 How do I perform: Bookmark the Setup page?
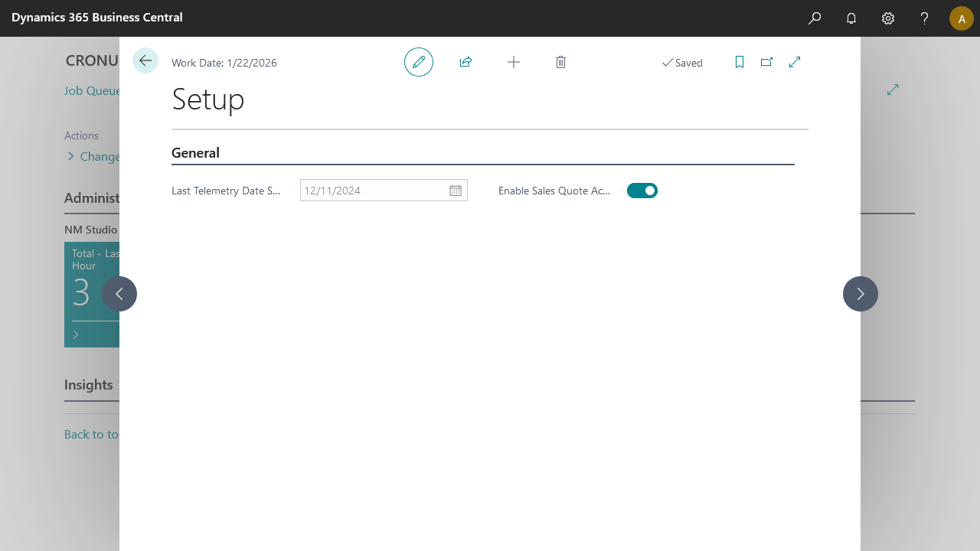(740, 62)
